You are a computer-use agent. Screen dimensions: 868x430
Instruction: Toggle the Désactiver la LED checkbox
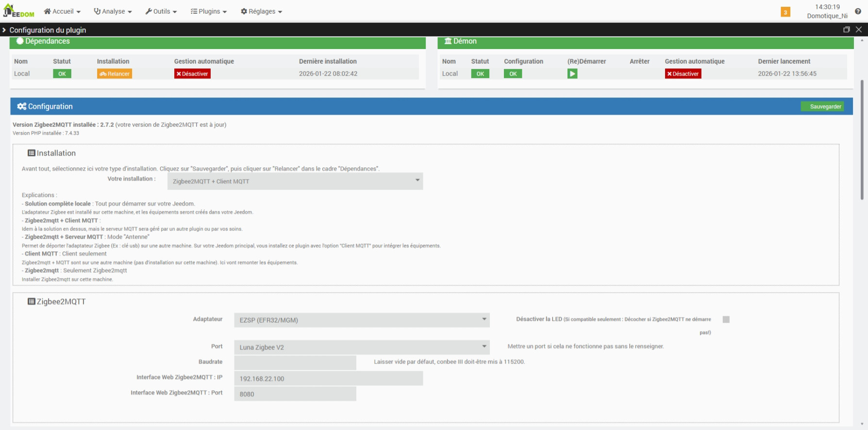tap(726, 319)
